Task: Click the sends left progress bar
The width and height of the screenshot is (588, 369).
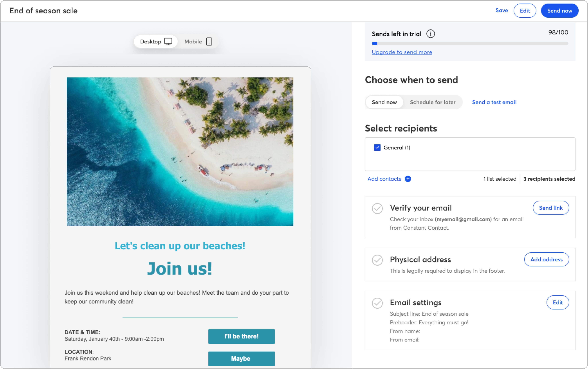Action: pyautogui.click(x=470, y=43)
